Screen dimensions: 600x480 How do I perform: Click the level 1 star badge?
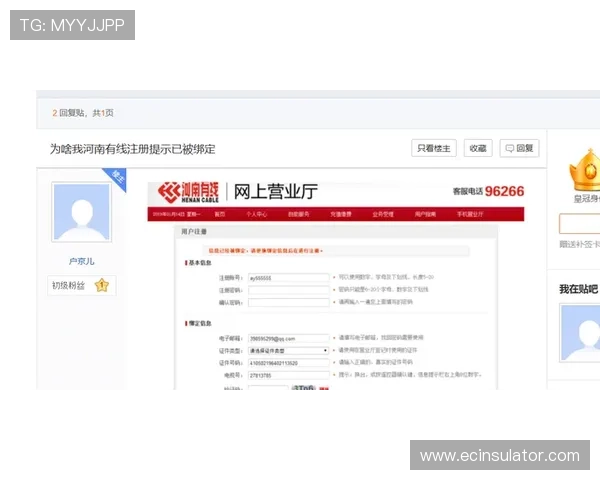pos(102,285)
